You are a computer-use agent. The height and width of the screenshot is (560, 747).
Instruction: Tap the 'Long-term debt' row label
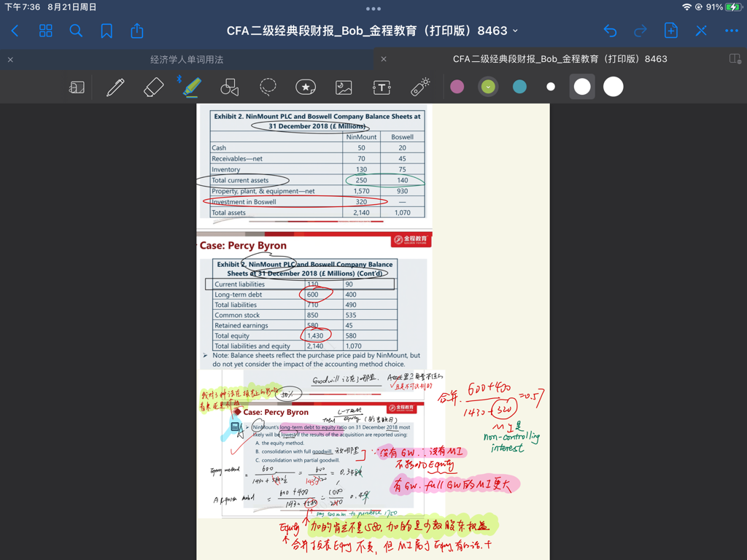point(239,295)
